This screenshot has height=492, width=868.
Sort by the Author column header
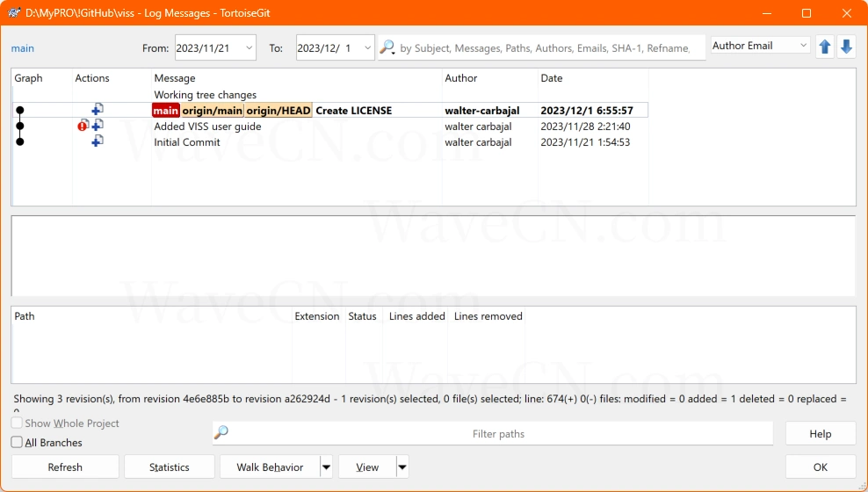(x=490, y=78)
